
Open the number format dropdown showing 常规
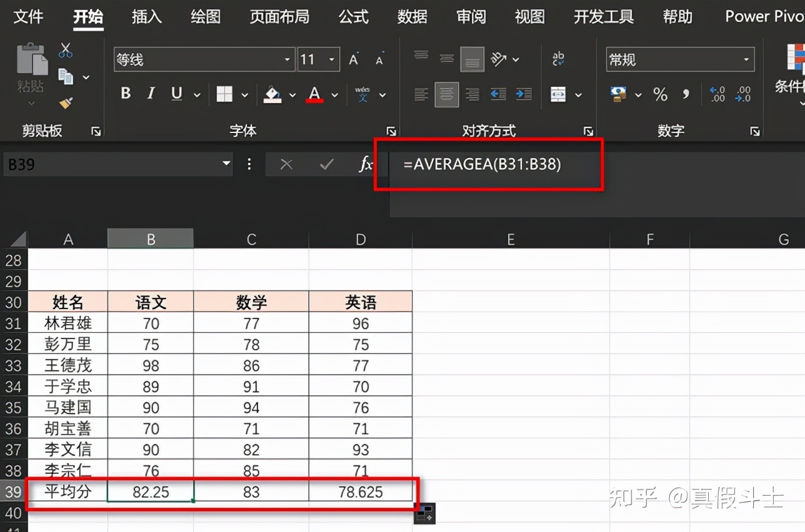click(x=746, y=59)
